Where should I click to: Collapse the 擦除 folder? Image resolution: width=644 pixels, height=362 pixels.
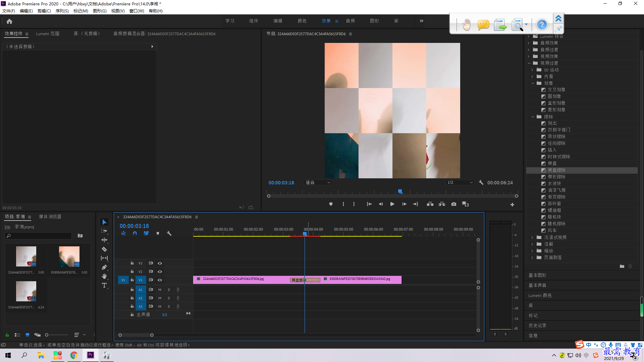click(x=533, y=117)
